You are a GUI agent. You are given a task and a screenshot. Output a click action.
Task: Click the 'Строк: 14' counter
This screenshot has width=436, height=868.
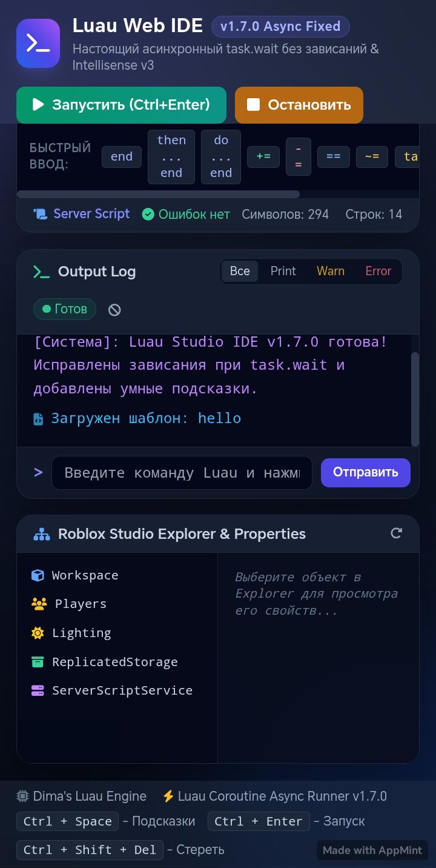point(374,215)
